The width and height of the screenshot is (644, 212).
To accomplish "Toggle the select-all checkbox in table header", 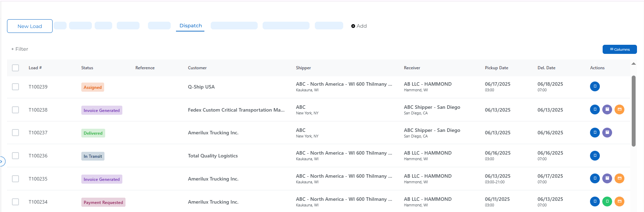I will point(15,68).
